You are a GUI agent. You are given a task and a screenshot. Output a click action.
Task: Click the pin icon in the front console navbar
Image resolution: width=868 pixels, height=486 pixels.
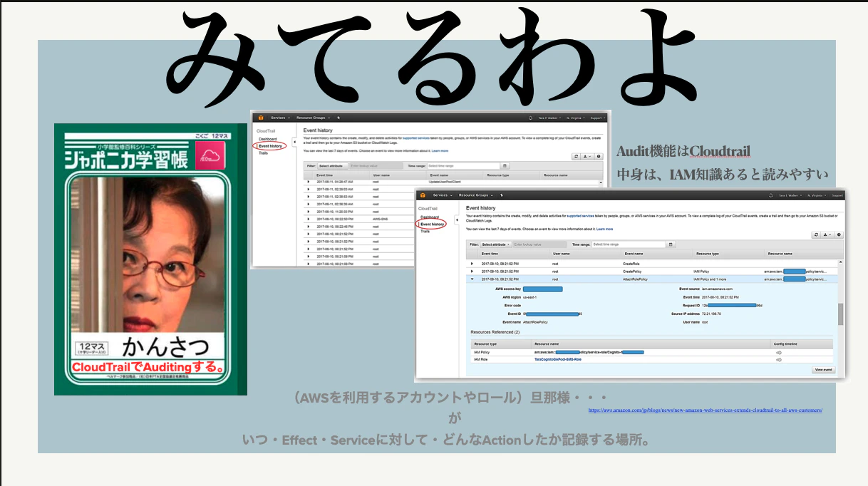(x=501, y=195)
